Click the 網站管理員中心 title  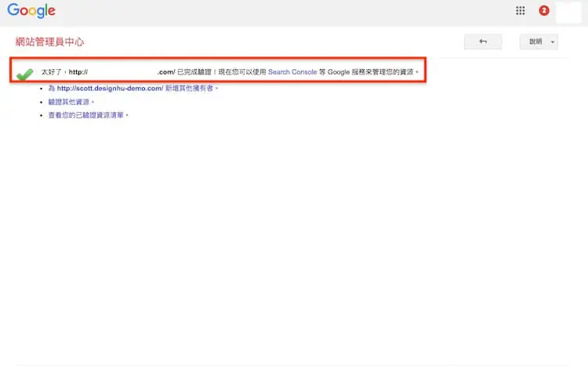point(50,42)
